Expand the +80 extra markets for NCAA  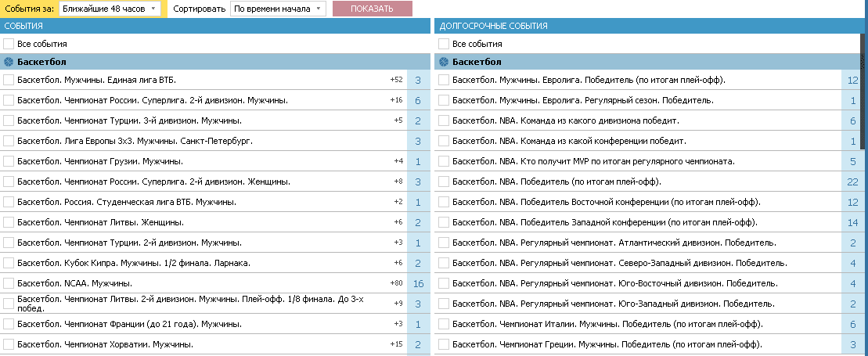(x=396, y=283)
